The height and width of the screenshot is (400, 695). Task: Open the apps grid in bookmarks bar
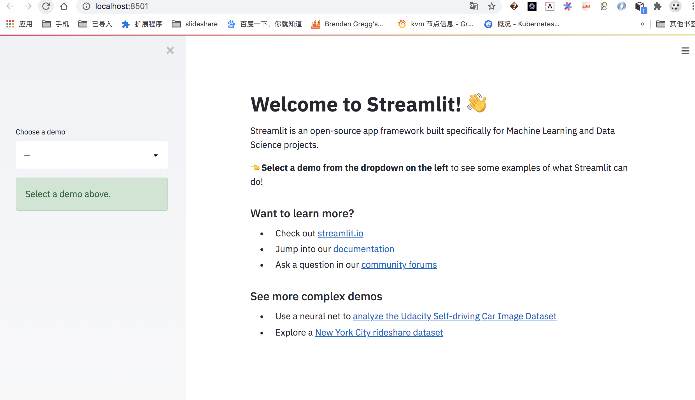10,22
